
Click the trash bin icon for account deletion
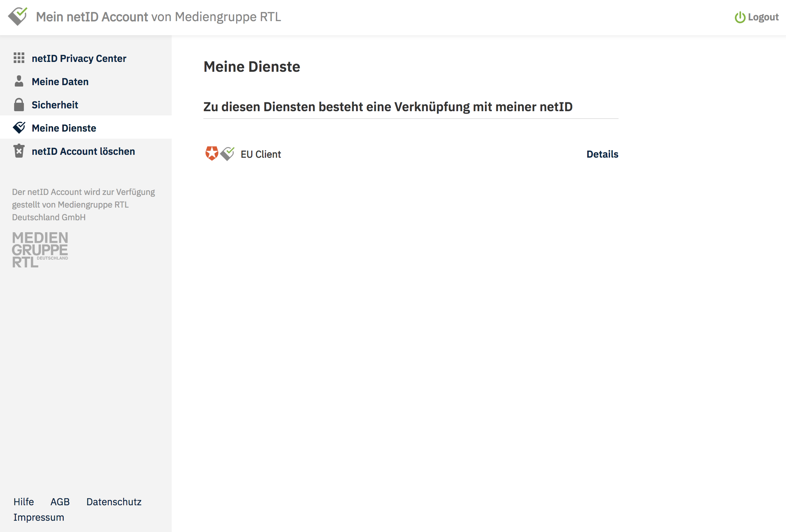19,151
